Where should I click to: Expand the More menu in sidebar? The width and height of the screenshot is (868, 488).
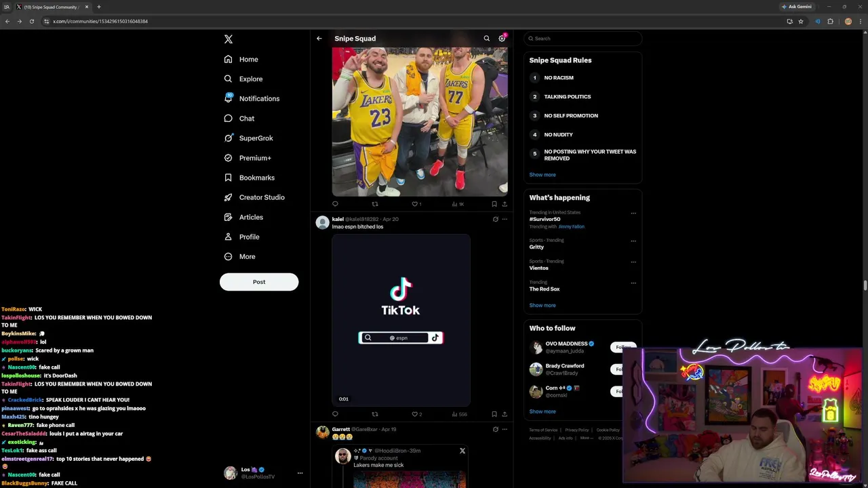tap(239, 257)
